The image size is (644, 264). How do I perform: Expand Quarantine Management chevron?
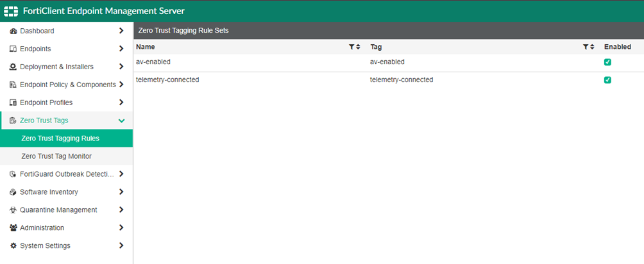click(121, 210)
